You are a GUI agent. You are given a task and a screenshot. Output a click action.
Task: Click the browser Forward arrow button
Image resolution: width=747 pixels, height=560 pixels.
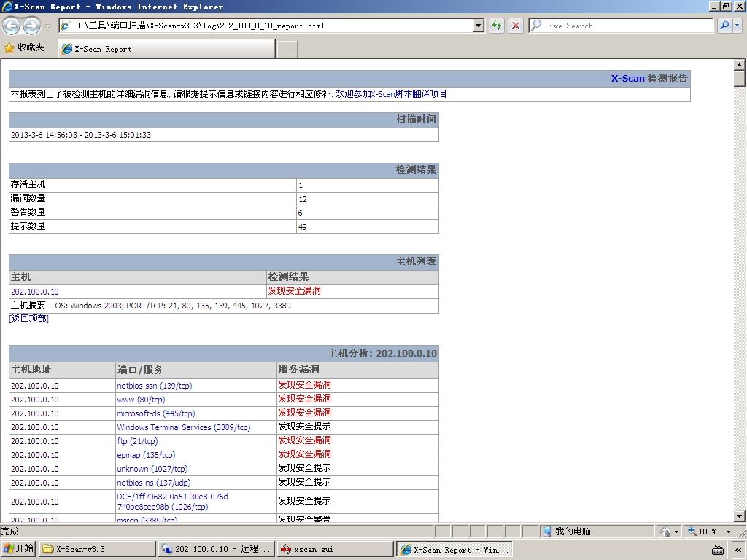pos(31,26)
